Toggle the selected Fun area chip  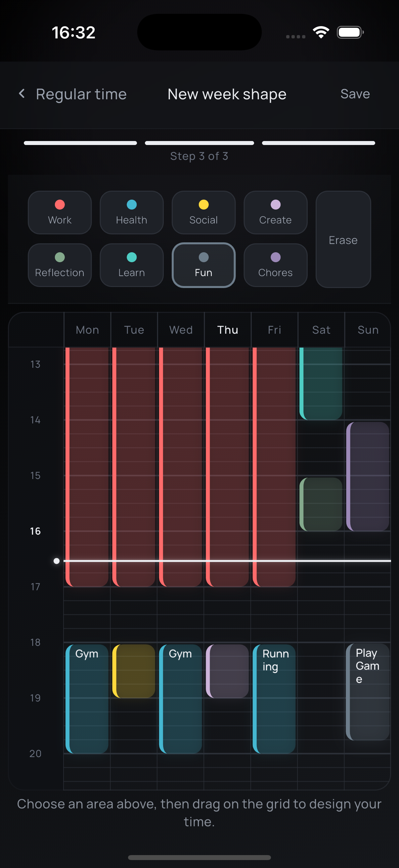[203, 265]
